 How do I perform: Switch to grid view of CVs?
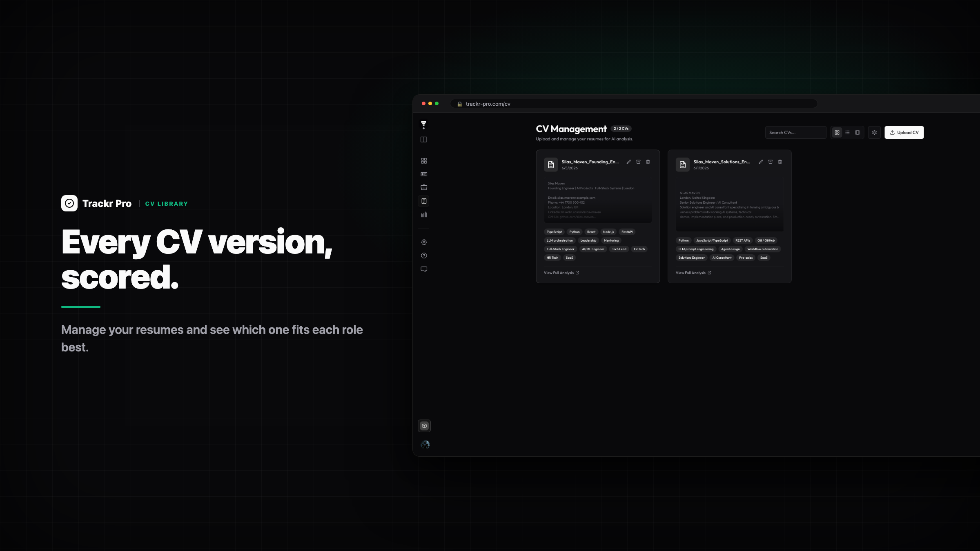pyautogui.click(x=837, y=133)
